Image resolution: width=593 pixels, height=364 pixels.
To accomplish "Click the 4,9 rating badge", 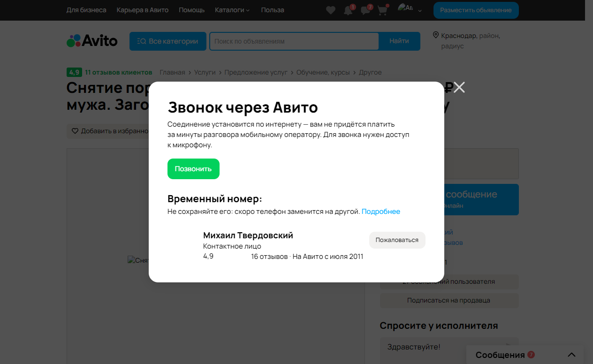I will click(x=74, y=72).
